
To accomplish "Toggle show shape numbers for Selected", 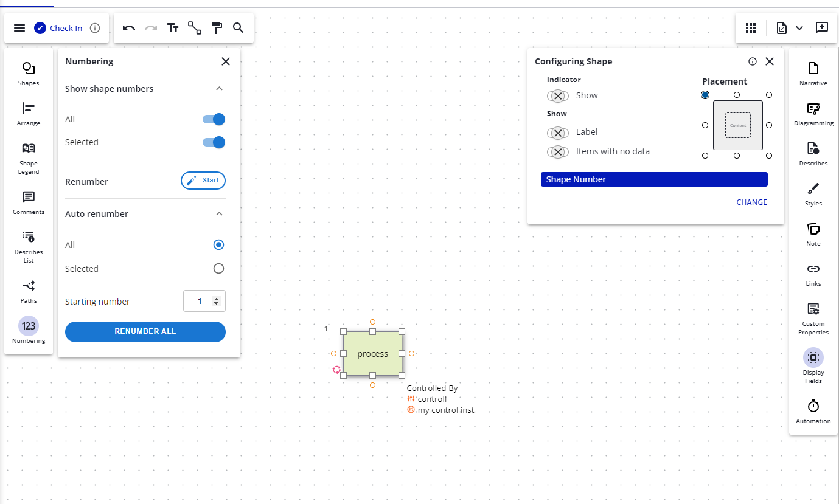I will [x=214, y=142].
